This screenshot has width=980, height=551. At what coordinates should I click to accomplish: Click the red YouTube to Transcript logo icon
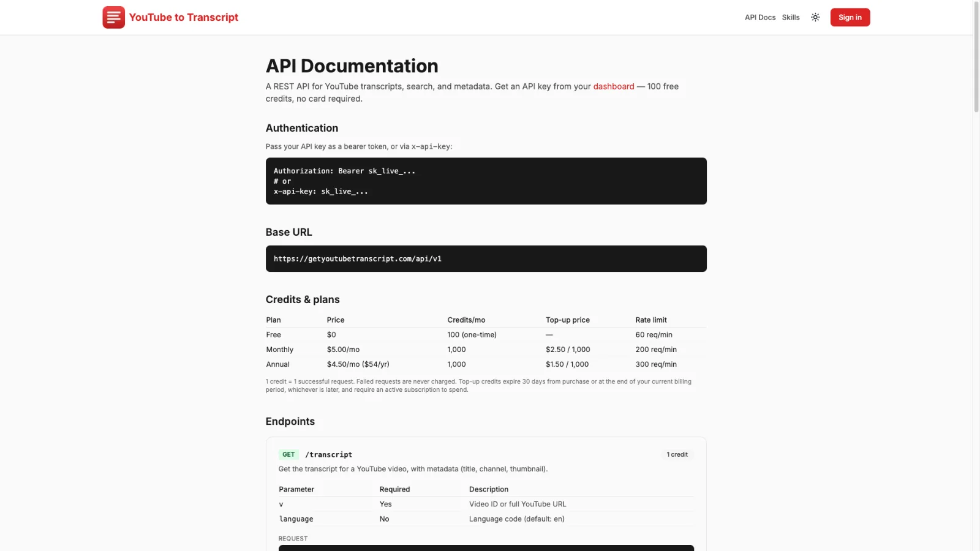113,17
